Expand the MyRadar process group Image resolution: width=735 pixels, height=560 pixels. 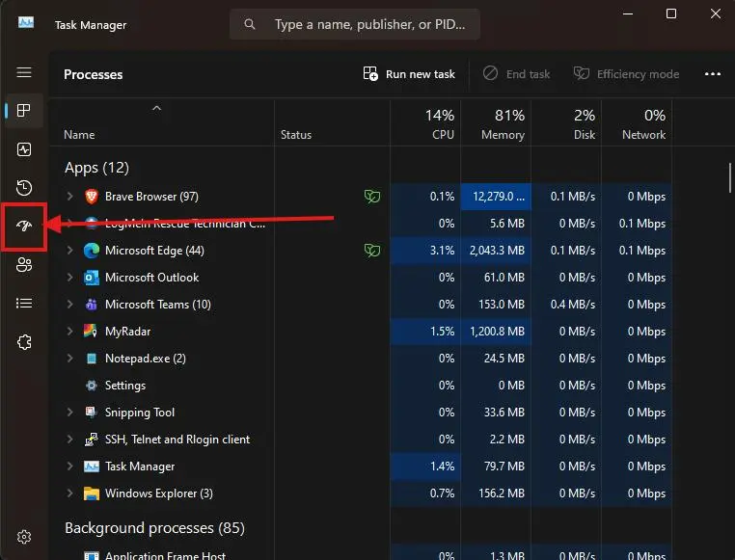(x=69, y=332)
